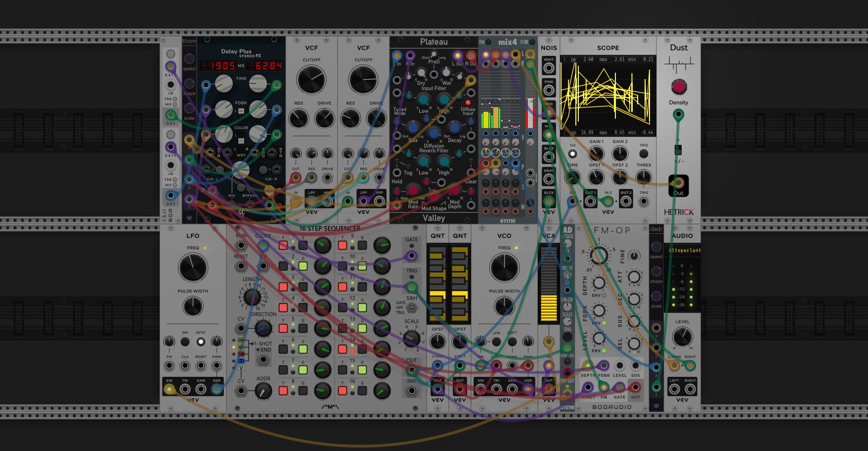Screen dimensions: 868x451
Task: Click the AUDIO LEFT output jack
Action: [674, 390]
